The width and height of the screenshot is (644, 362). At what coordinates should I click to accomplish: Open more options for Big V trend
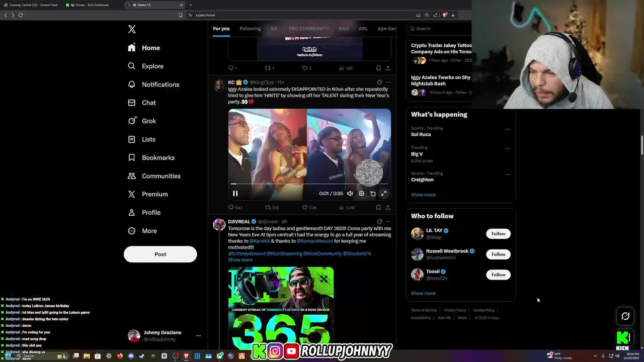(507, 148)
